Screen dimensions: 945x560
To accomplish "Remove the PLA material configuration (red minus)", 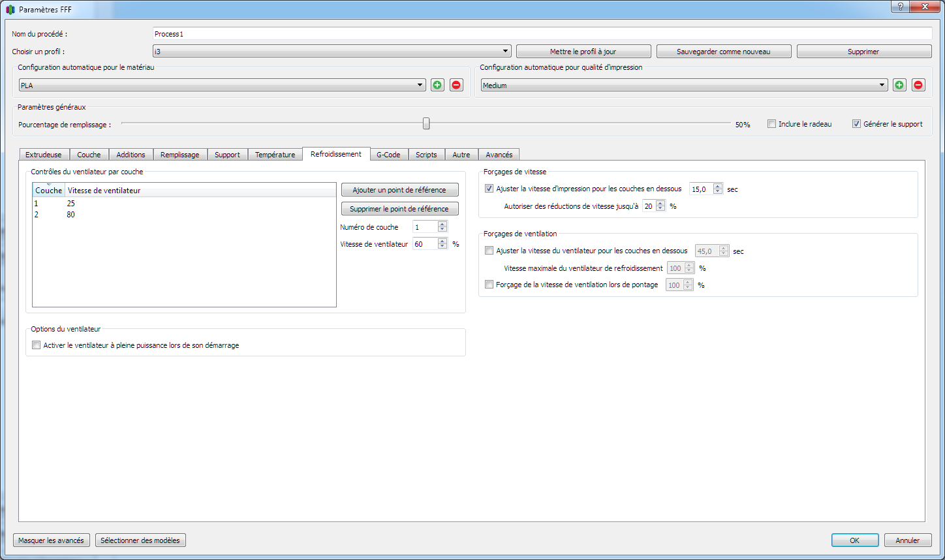I will pyautogui.click(x=456, y=85).
